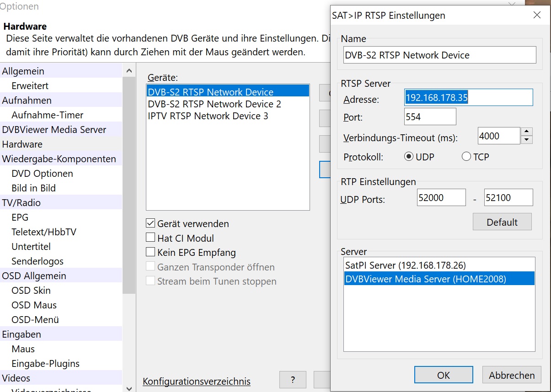Click the OK button in the RTSP dialog
Image resolution: width=551 pixels, height=392 pixels.
[444, 375]
